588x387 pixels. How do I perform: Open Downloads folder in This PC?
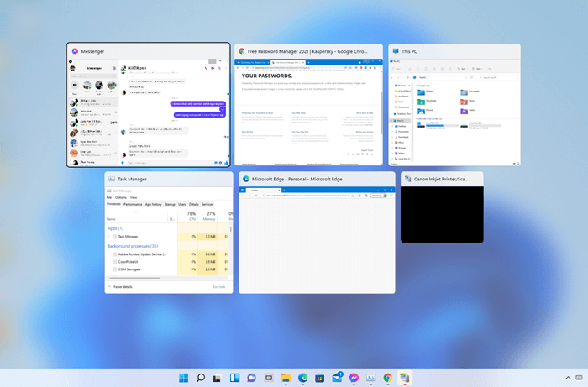tap(427, 101)
